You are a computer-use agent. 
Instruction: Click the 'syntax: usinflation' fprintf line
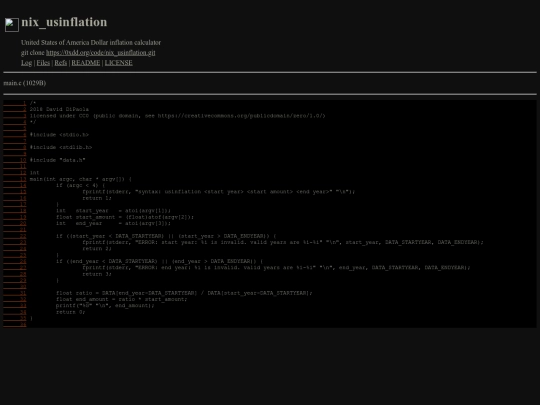point(219,192)
